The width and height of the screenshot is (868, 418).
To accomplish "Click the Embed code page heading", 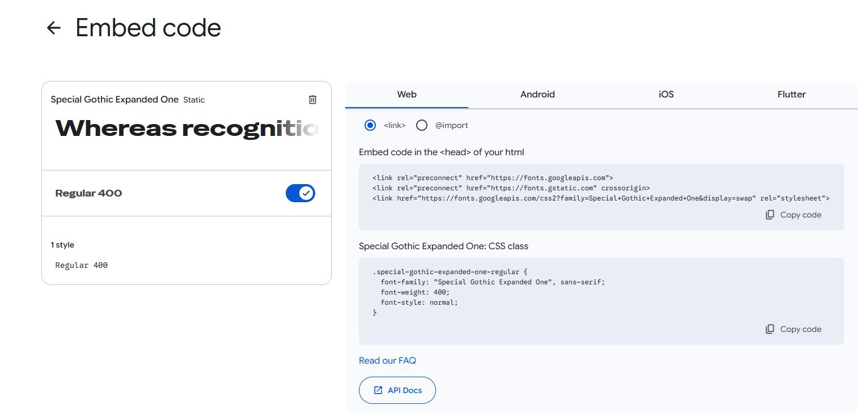I will click(x=148, y=28).
